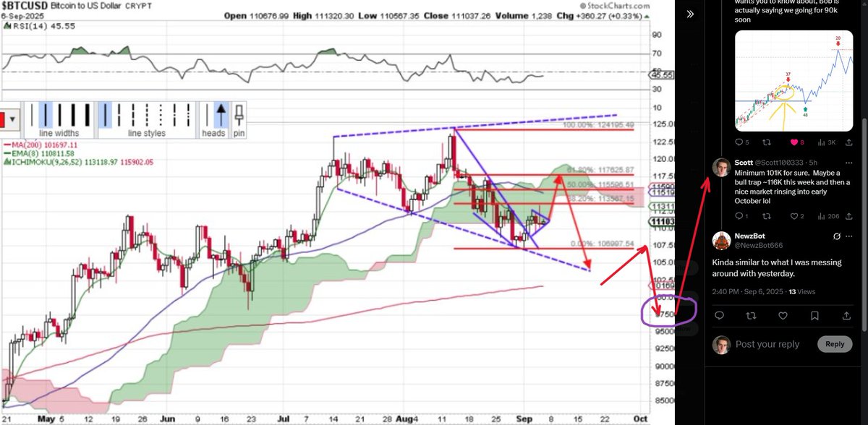
Task: Select the plain no-arrowhead line option
Action: point(207,115)
